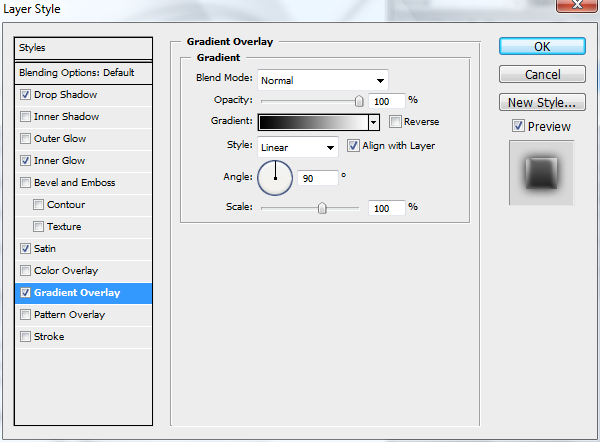Tick the Reverse gradient checkbox
Screen dimensions: 600x442
tap(395, 122)
